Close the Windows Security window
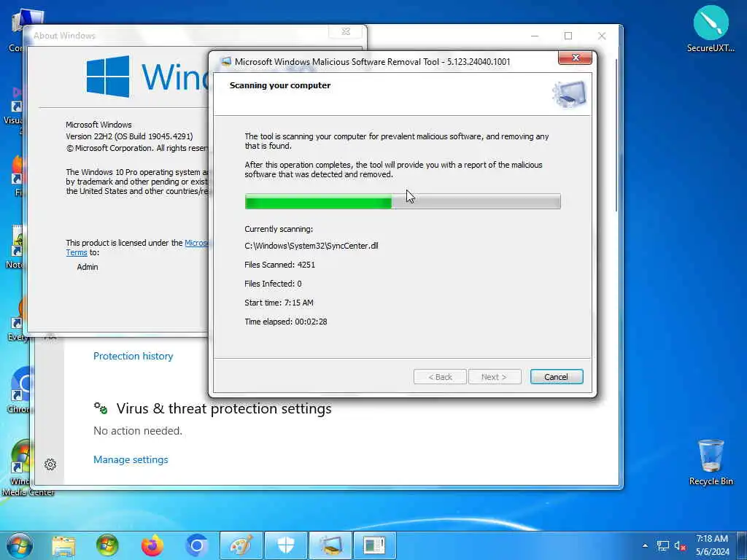747x560 pixels. tap(602, 36)
